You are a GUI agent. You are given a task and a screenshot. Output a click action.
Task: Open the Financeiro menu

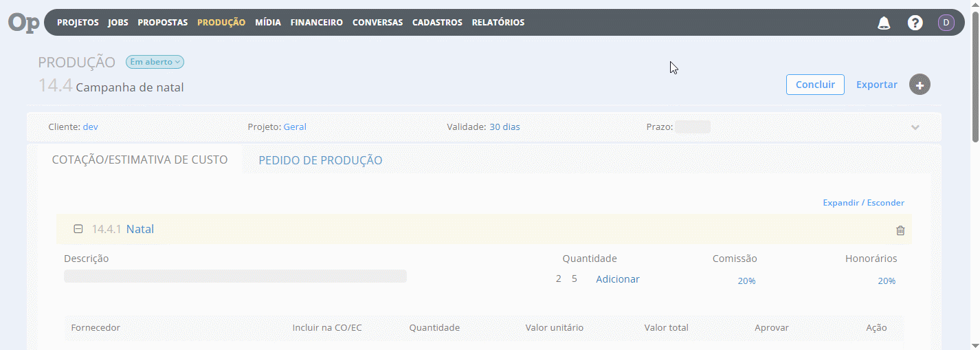pos(317,23)
